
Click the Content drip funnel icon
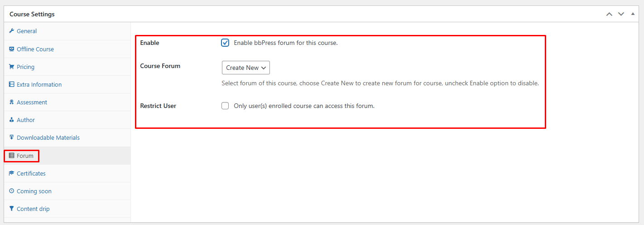[12, 209]
